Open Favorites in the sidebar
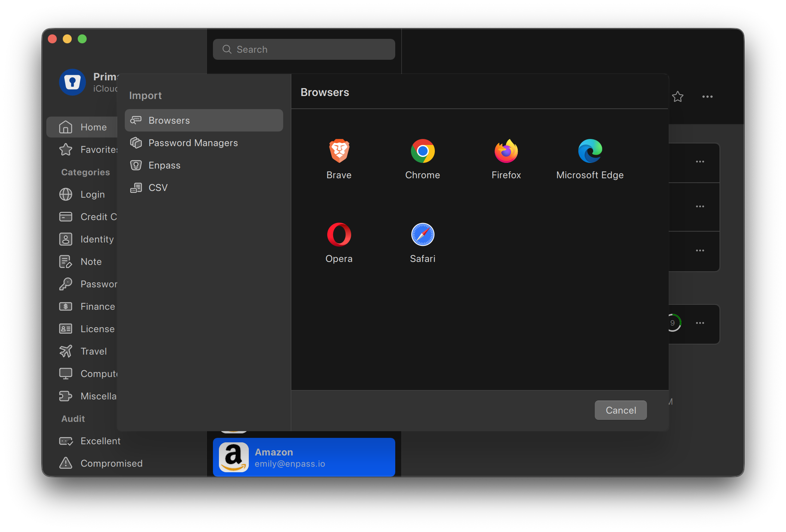The width and height of the screenshot is (786, 532). [x=82, y=149]
